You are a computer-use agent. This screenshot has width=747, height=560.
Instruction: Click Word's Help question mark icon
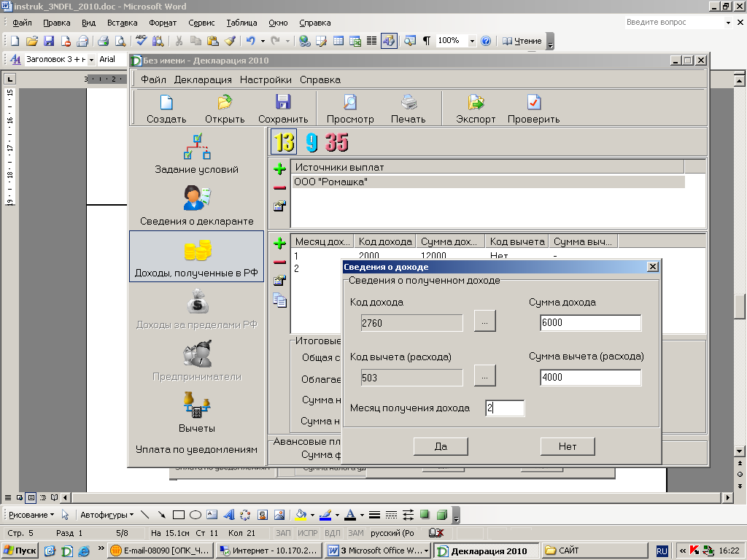pyautogui.click(x=486, y=41)
